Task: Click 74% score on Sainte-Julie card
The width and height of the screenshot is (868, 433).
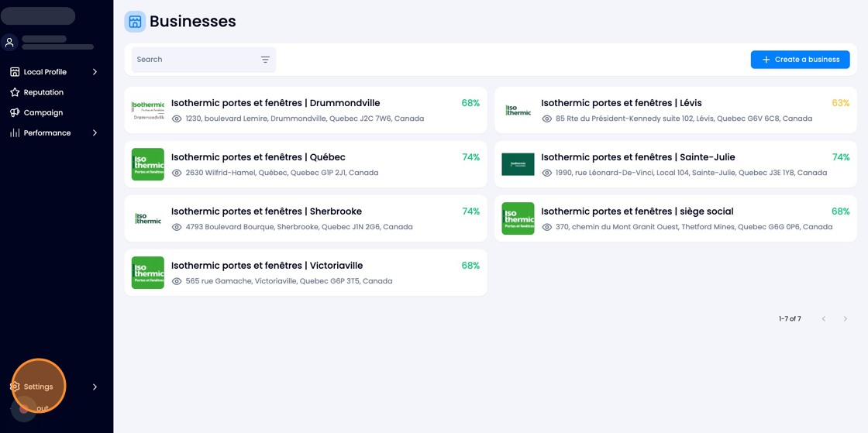Action: click(840, 157)
